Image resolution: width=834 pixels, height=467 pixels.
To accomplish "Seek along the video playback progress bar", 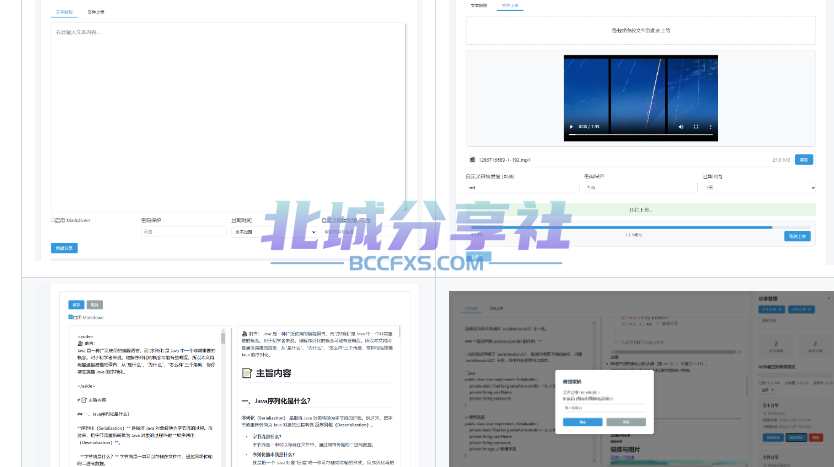I will click(x=641, y=135).
